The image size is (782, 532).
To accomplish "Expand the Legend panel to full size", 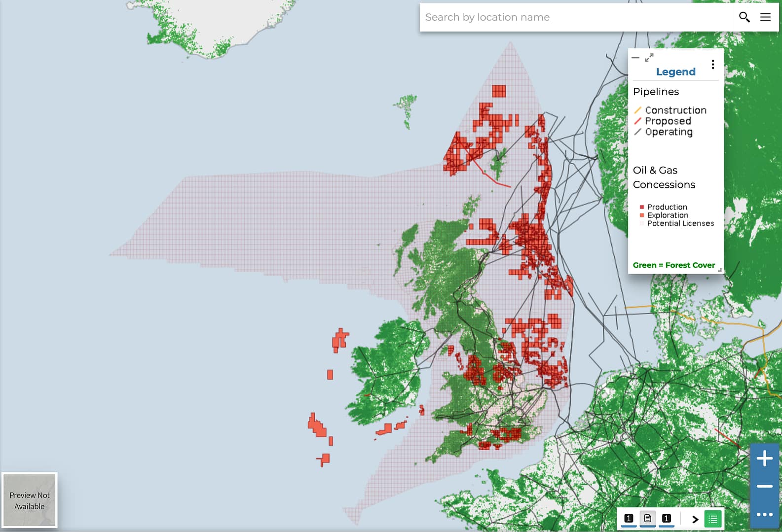I will click(x=649, y=58).
